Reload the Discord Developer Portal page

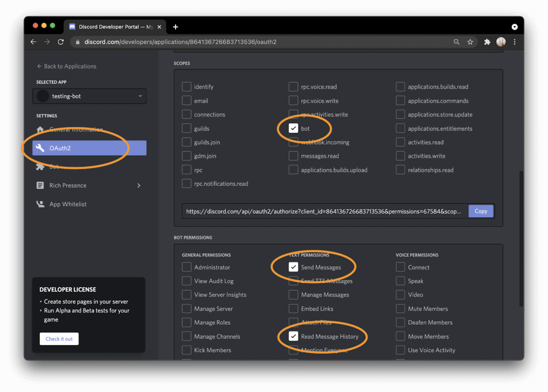point(61,42)
